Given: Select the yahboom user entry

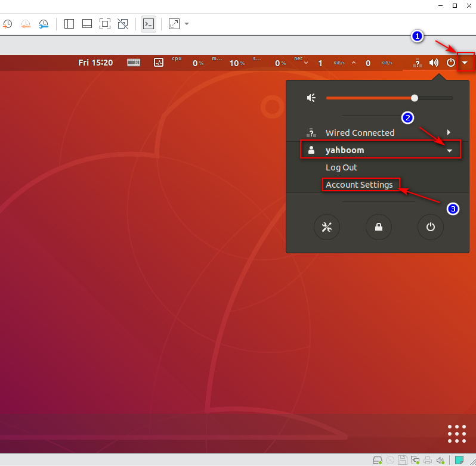Looking at the screenshot, I should [x=378, y=150].
